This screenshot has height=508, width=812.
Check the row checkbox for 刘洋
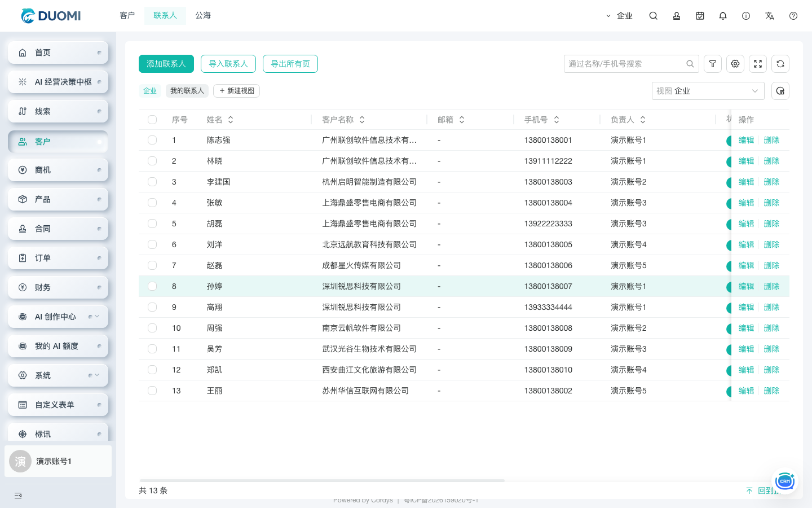coord(152,244)
